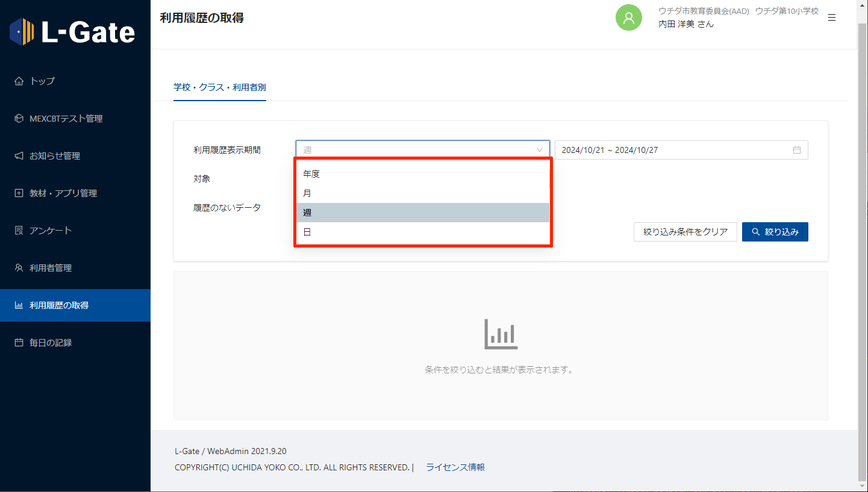This screenshot has width=868, height=492.
Task: Open the ライセンス情報 link in footer
Action: [x=455, y=467]
